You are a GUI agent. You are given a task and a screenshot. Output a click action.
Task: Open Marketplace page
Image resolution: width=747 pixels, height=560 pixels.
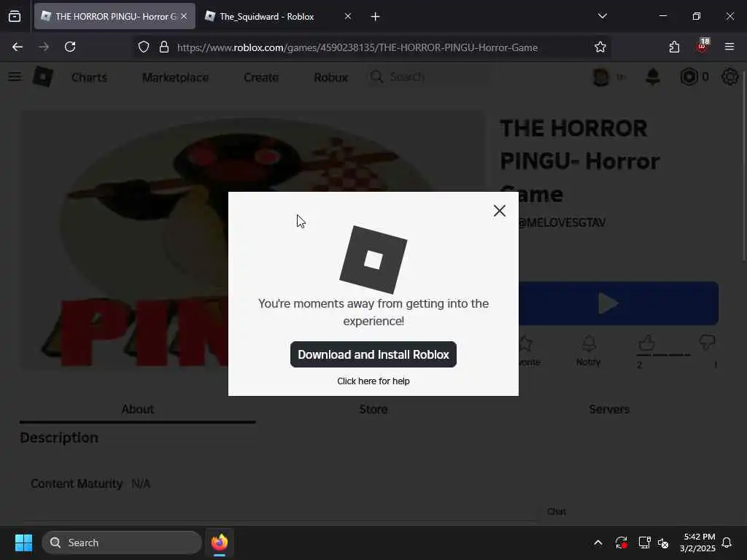(x=175, y=77)
